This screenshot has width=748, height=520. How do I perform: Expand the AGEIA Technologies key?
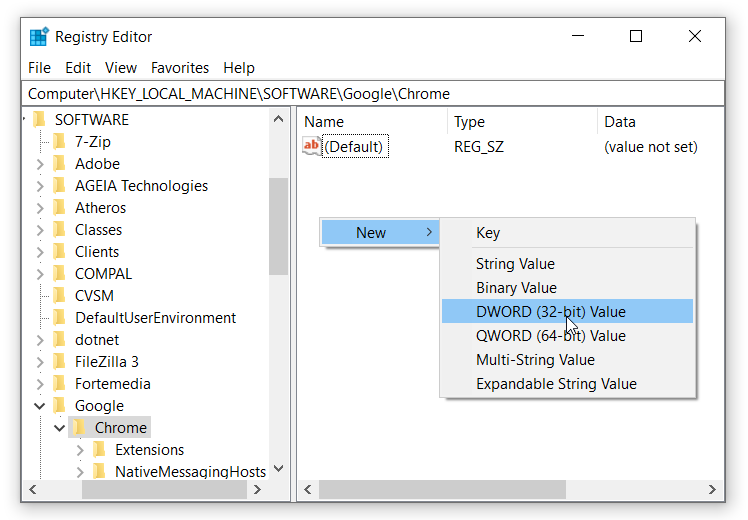pos(40,186)
